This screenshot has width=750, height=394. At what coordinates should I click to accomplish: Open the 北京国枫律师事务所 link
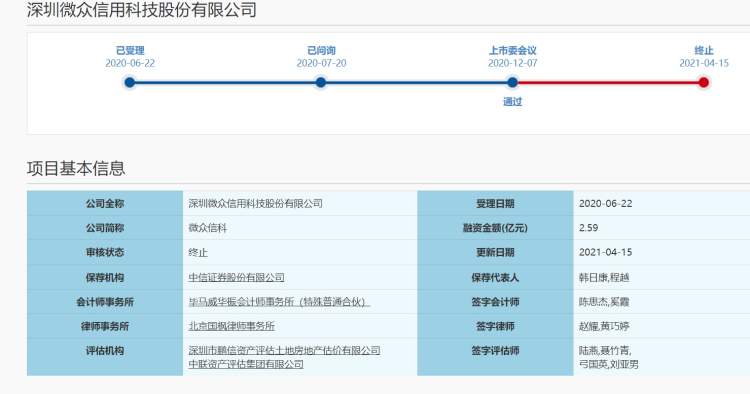(x=232, y=326)
